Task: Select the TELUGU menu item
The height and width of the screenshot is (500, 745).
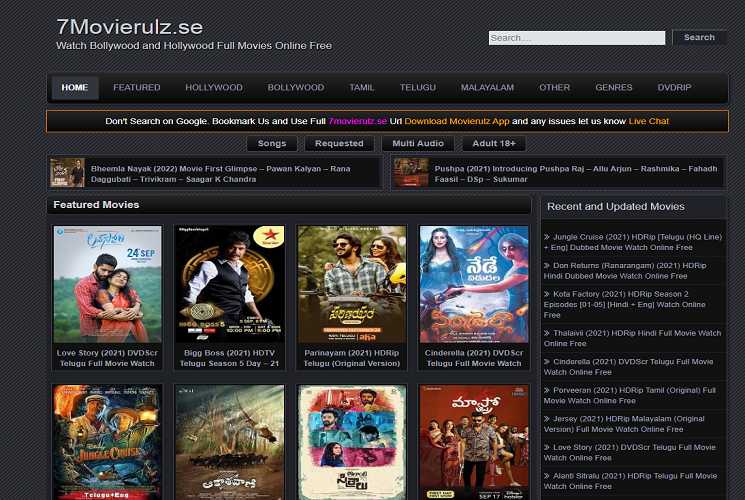Action: [x=418, y=87]
